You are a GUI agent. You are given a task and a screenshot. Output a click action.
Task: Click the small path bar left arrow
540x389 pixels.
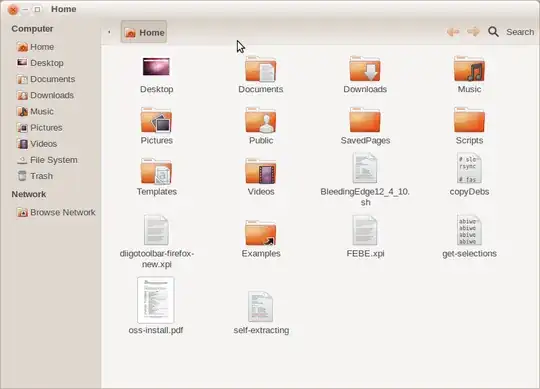click(109, 32)
